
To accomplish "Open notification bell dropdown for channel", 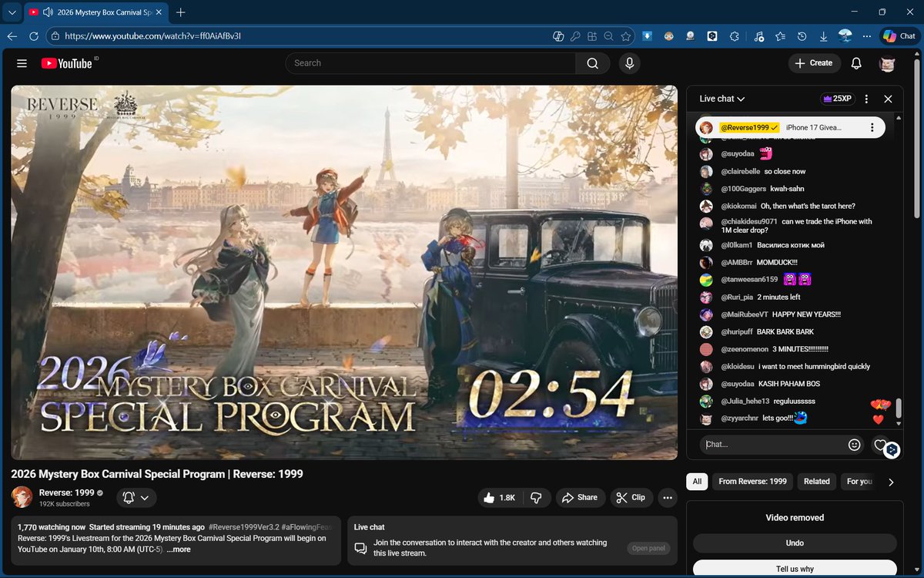I will [136, 498].
